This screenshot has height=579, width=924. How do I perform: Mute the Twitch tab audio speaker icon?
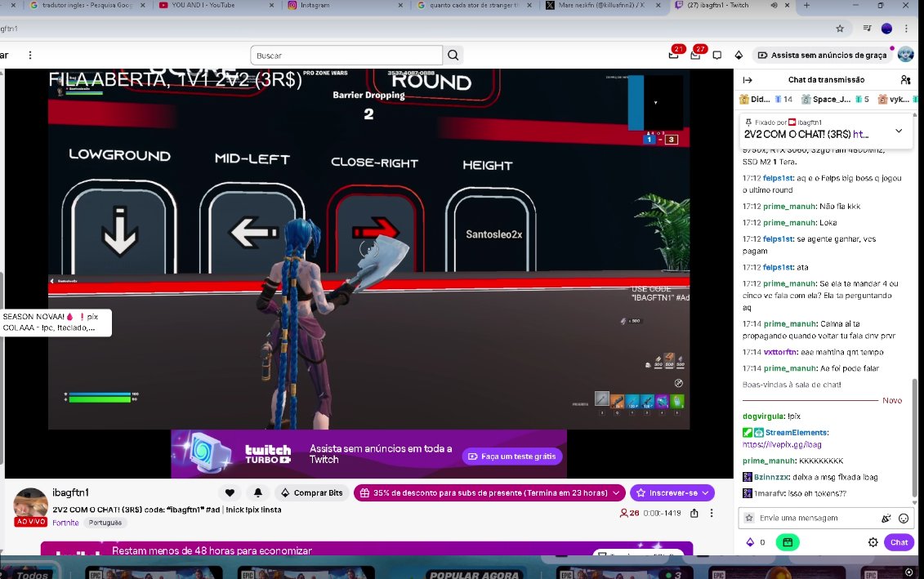click(774, 5)
